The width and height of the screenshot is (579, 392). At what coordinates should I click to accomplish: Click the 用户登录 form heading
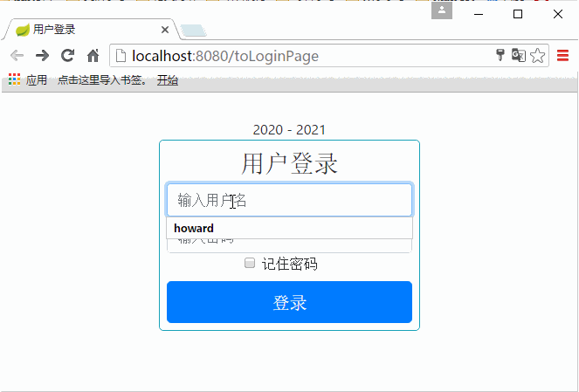[290, 163]
